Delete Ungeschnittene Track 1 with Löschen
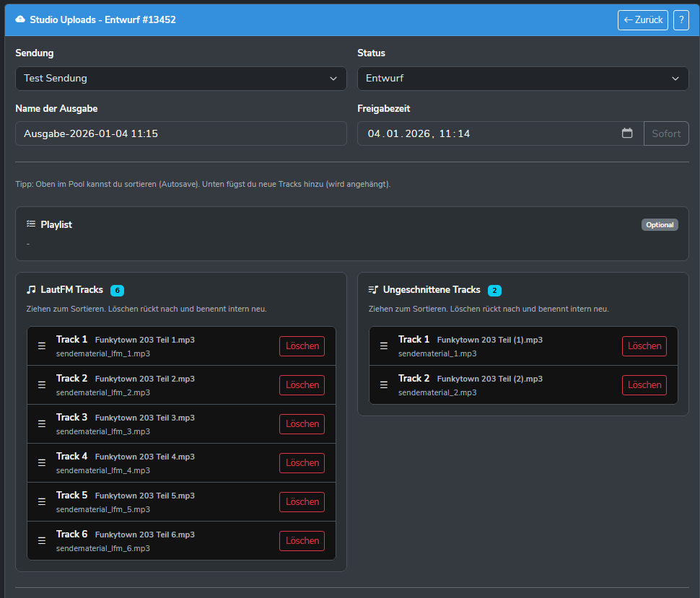 coord(644,346)
